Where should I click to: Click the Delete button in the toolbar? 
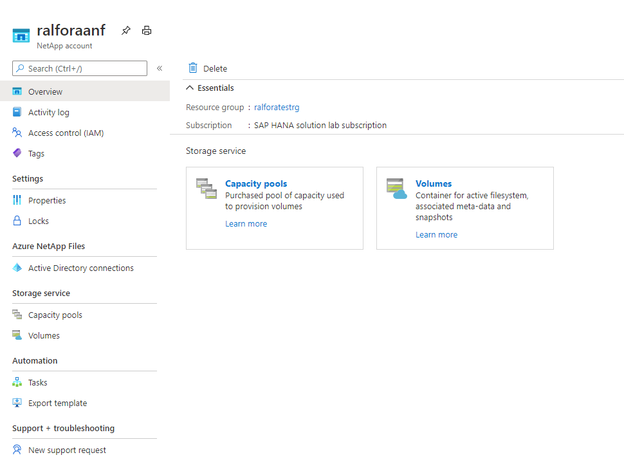[x=208, y=68]
